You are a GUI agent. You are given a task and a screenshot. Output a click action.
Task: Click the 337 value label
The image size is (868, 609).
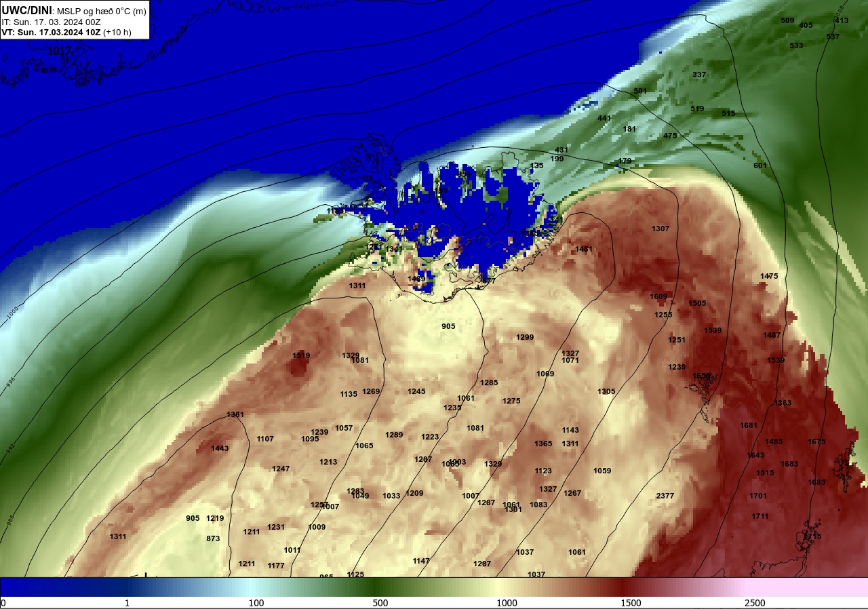(x=699, y=75)
